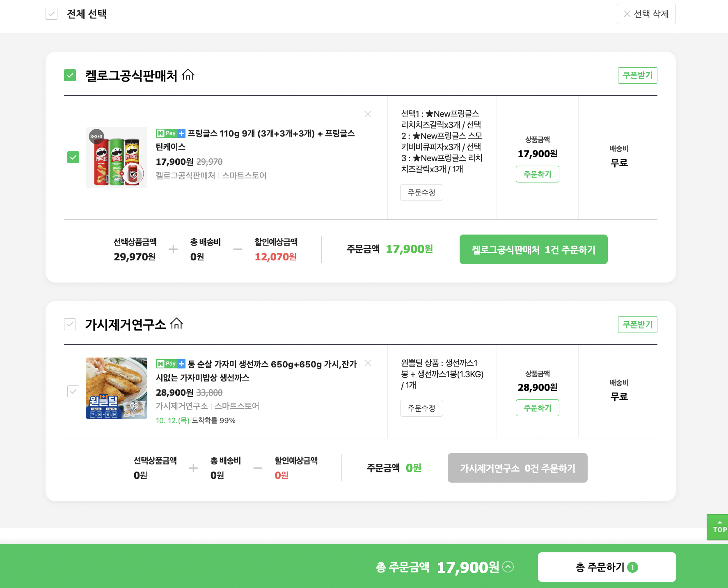This screenshot has width=728, height=588.
Task: Click the 켈로그공식판매처 seller name under Pringles price
Action: pyautogui.click(x=185, y=175)
